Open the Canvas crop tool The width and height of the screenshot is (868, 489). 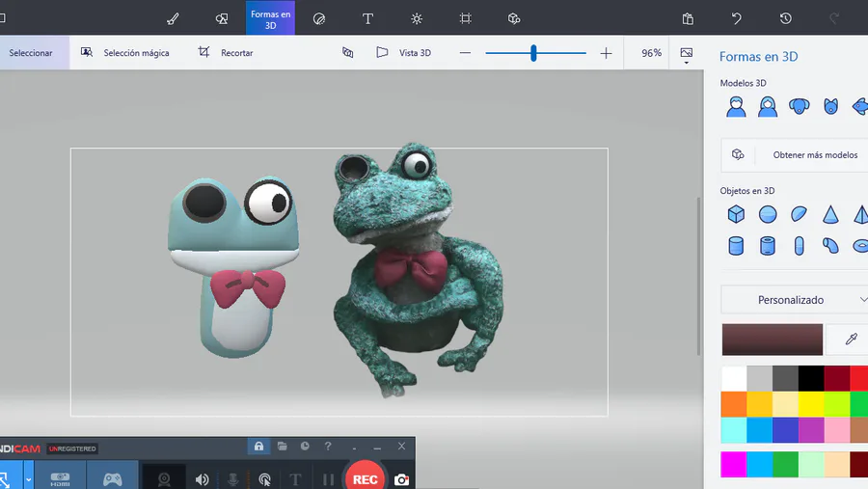coord(466,18)
